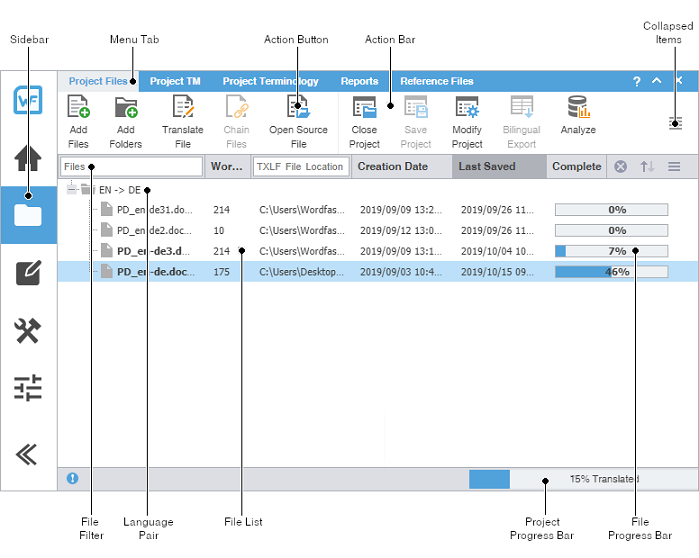The height and width of the screenshot is (558, 699).
Task: Click the Add Files icon
Action: 78,108
